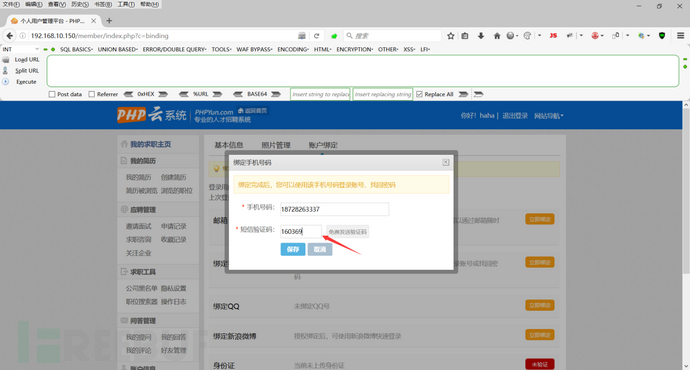Enable the Referrer checkbox

click(92, 94)
